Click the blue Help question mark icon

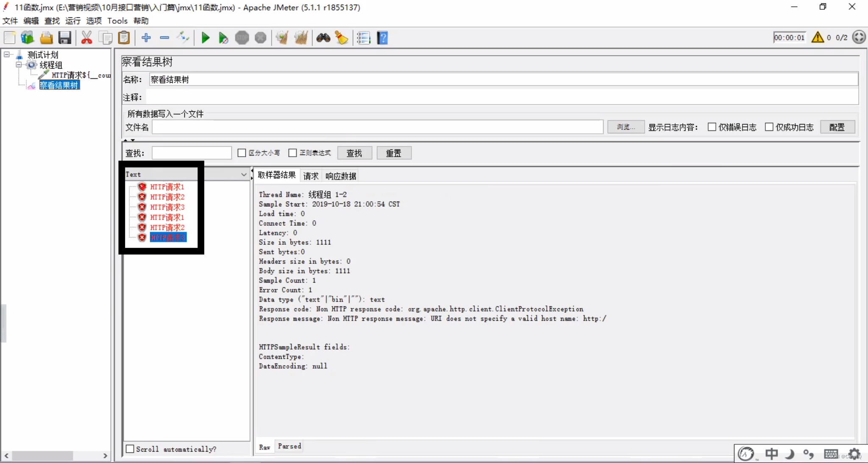tap(382, 38)
